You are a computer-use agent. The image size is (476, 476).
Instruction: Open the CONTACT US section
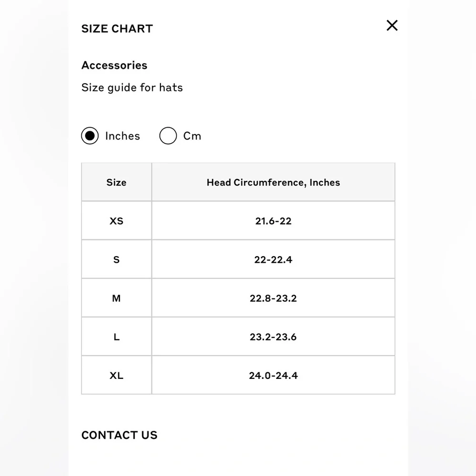pyautogui.click(x=119, y=435)
